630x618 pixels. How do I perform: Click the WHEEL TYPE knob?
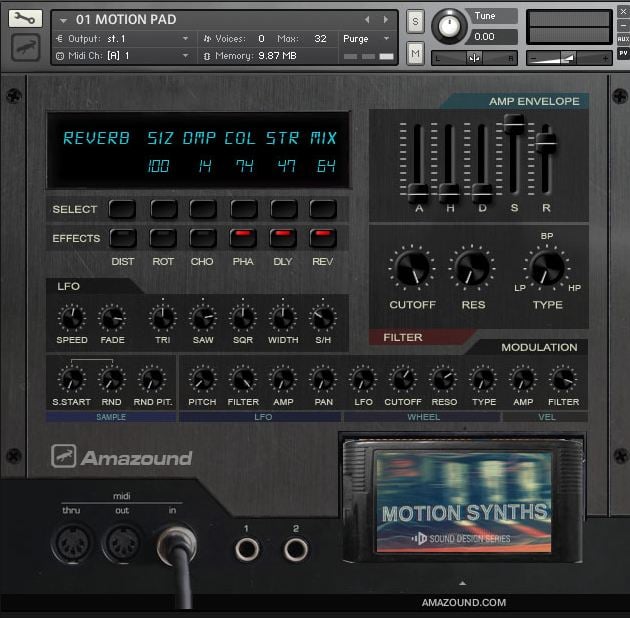coord(483,379)
